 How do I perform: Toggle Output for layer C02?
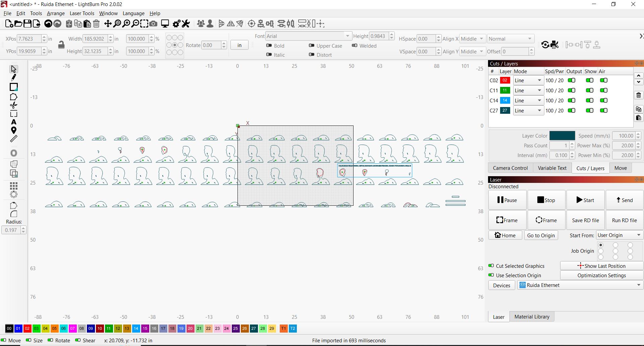click(572, 81)
